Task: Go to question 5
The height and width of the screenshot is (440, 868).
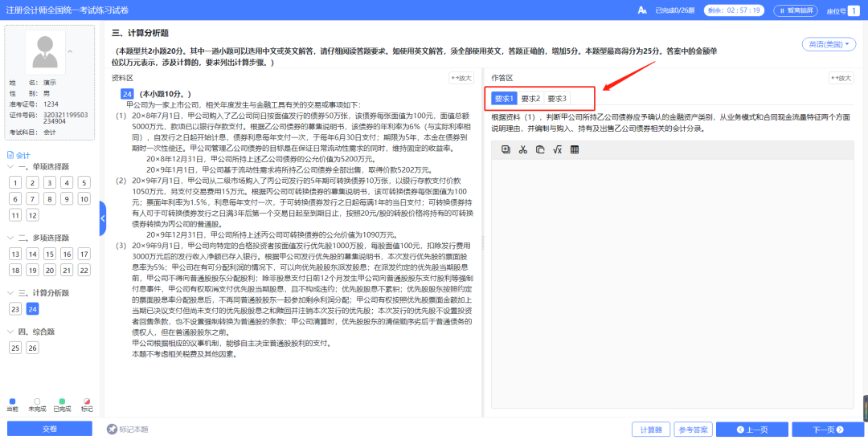Action: point(84,183)
